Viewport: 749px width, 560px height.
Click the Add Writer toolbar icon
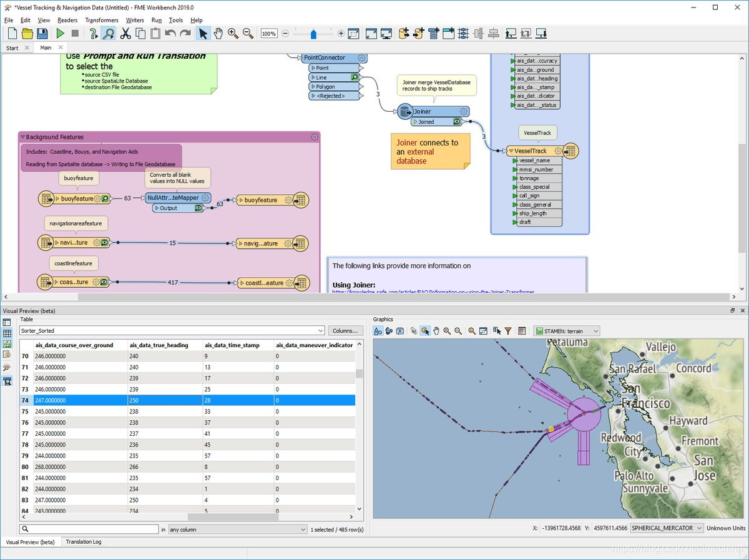click(x=418, y=33)
